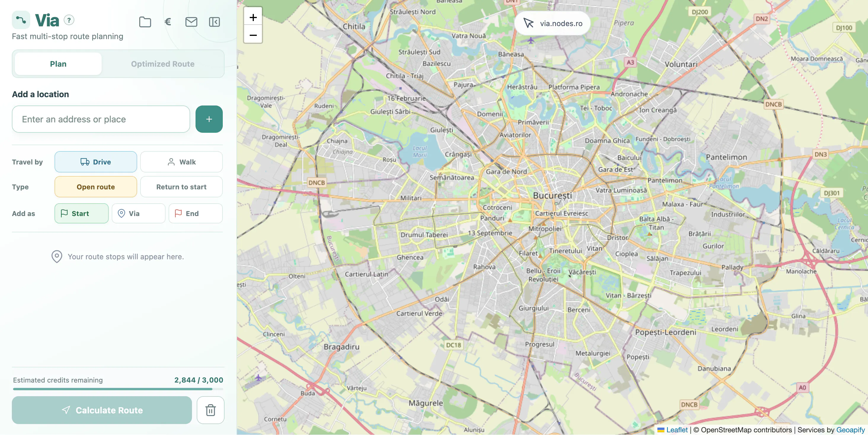Image resolution: width=868 pixels, height=435 pixels.
Task: Click the 2,844 / 3,000 credits value
Action: 198,380
